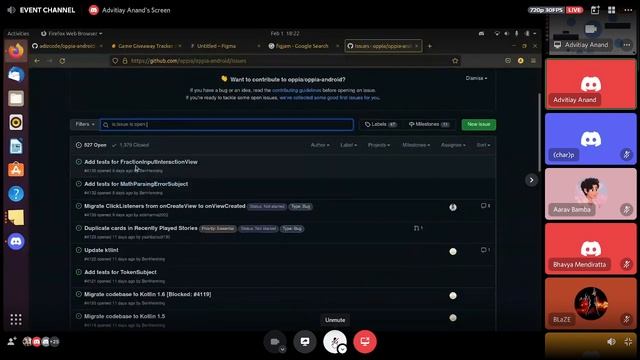Open the sticky notes app in dock

[16, 218]
